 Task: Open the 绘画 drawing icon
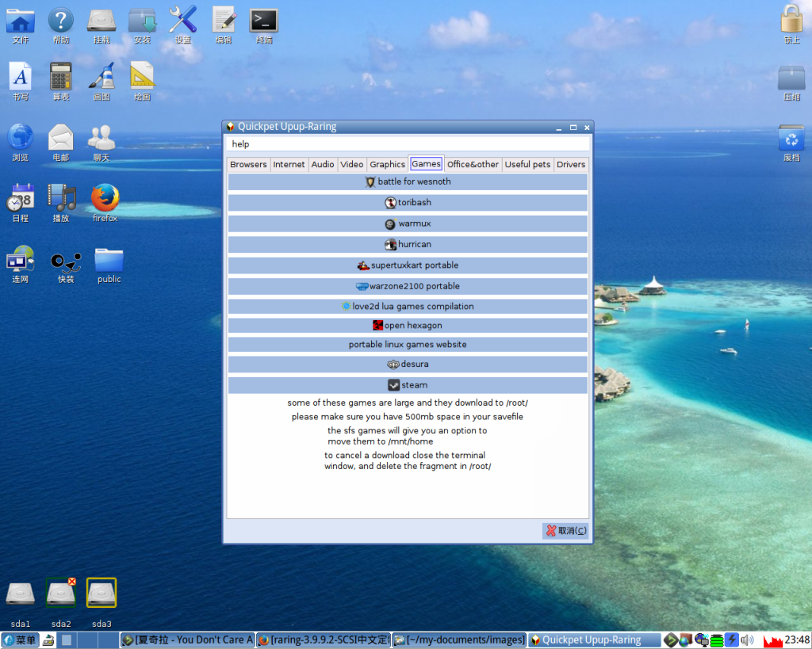(x=143, y=77)
